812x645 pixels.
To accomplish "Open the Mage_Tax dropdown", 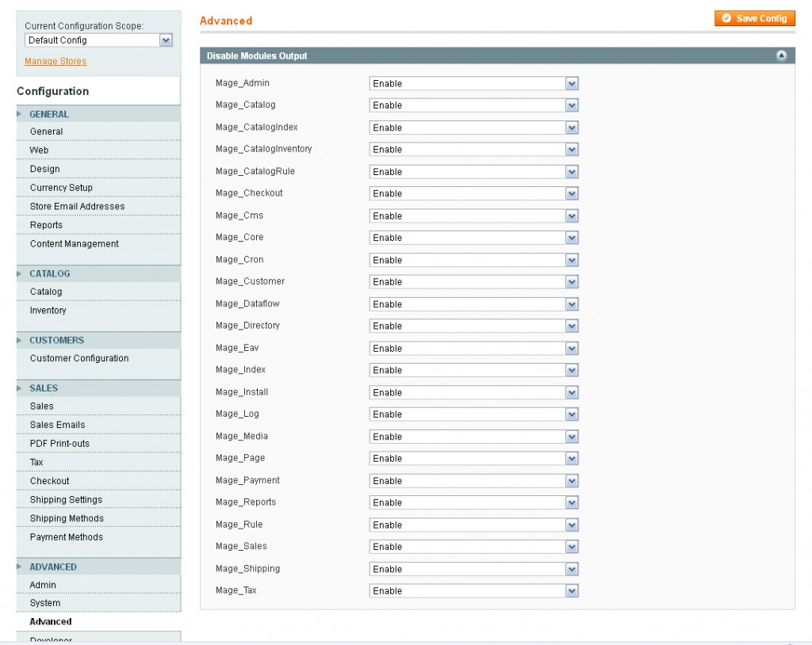I will pos(473,590).
